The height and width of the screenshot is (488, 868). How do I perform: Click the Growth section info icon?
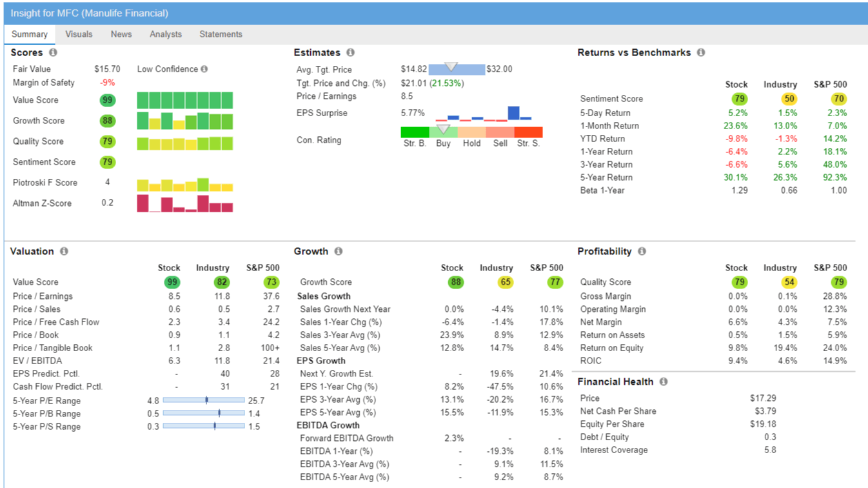(339, 251)
